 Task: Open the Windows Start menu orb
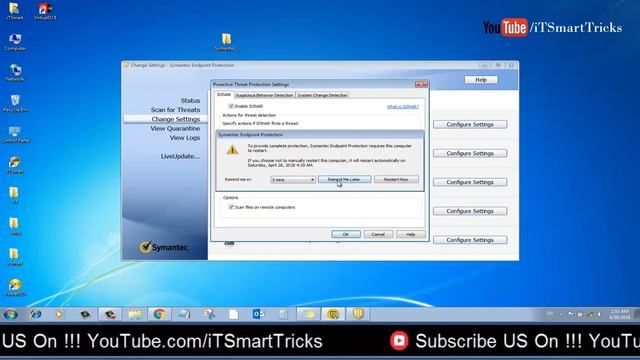click(x=11, y=314)
